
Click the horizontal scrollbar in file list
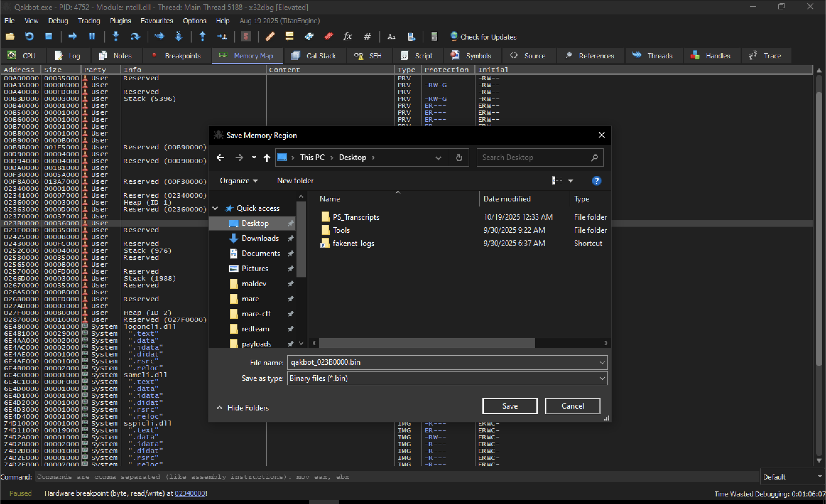point(427,343)
